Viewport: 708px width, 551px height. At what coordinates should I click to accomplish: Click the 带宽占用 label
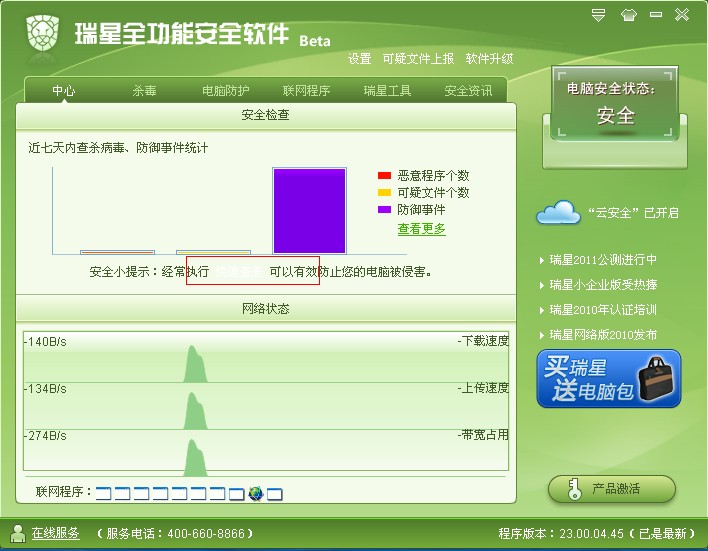[483, 435]
